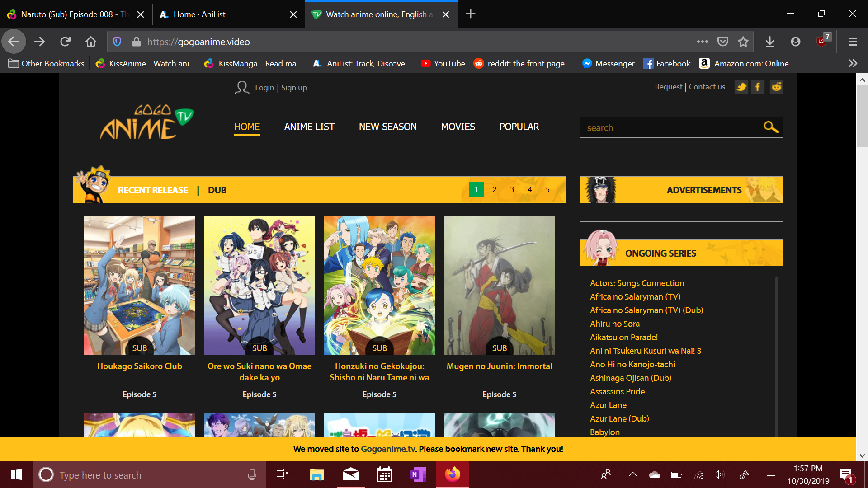
Task: Open the YouTube bookmark in the bookmarks bar
Action: point(443,63)
